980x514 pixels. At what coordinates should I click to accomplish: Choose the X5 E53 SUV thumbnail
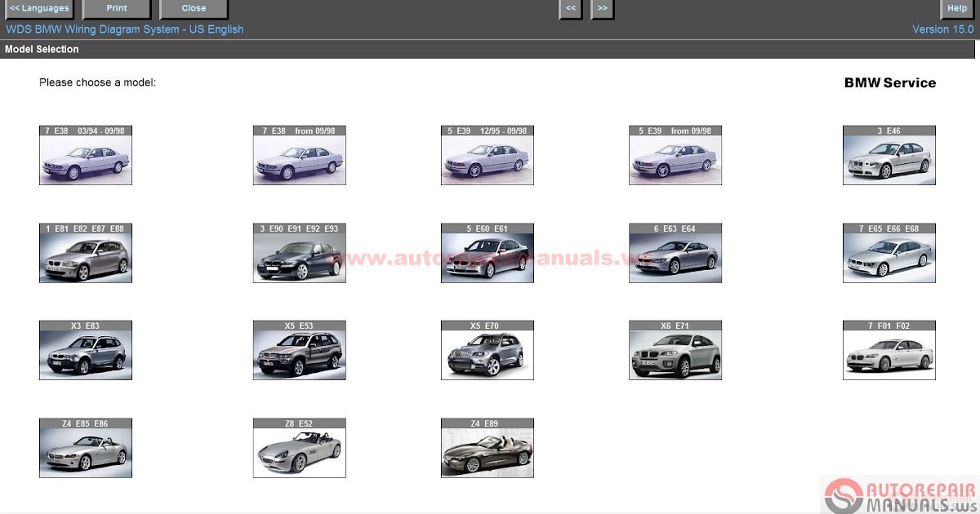pos(299,350)
